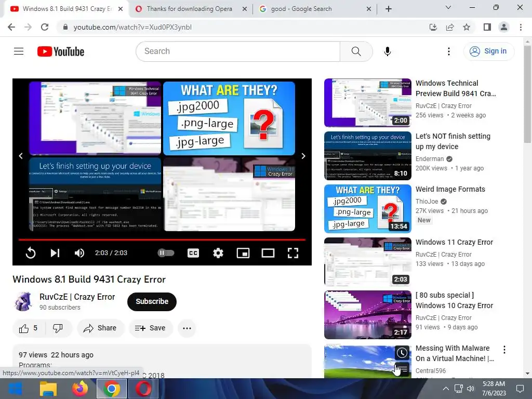The width and height of the screenshot is (532, 399).
Task: Bookmark this page with star
Action: (467, 27)
